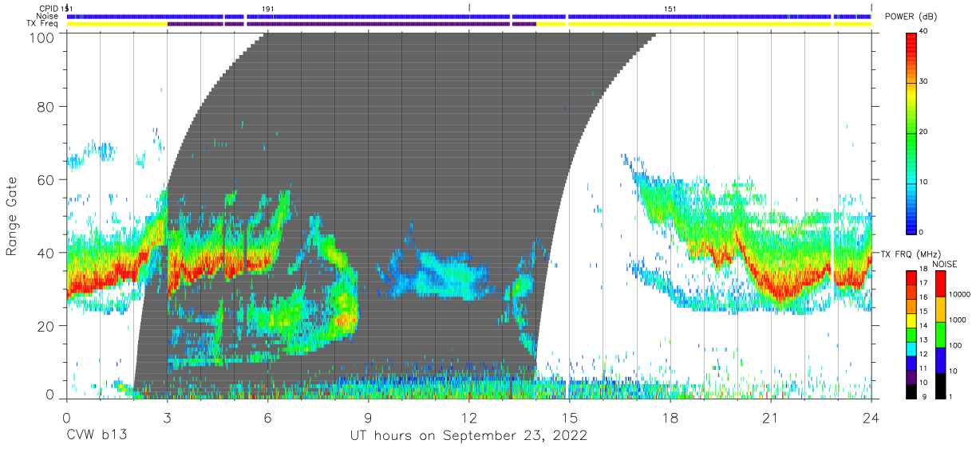Click the 0 tick on Range Gate axis
This screenshot has width=980, height=452.
pos(51,395)
